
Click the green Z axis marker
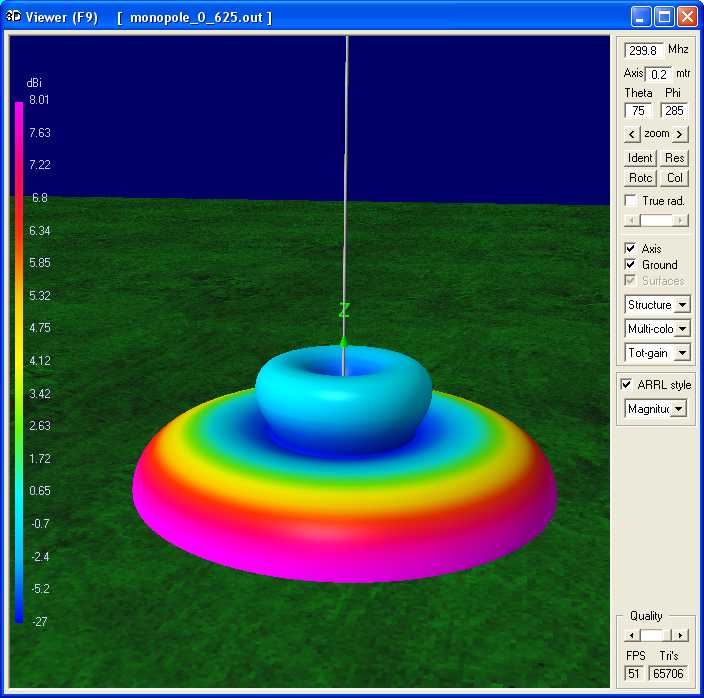(343, 311)
